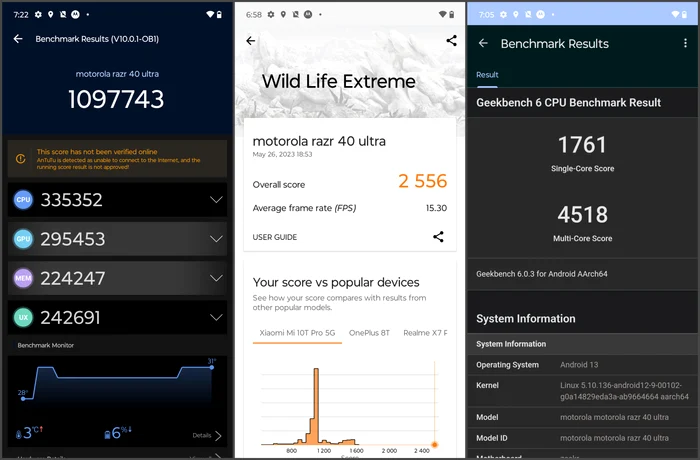700x460 pixels.
Task: Tap unverified score warning banner
Action: click(x=117, y=159)
